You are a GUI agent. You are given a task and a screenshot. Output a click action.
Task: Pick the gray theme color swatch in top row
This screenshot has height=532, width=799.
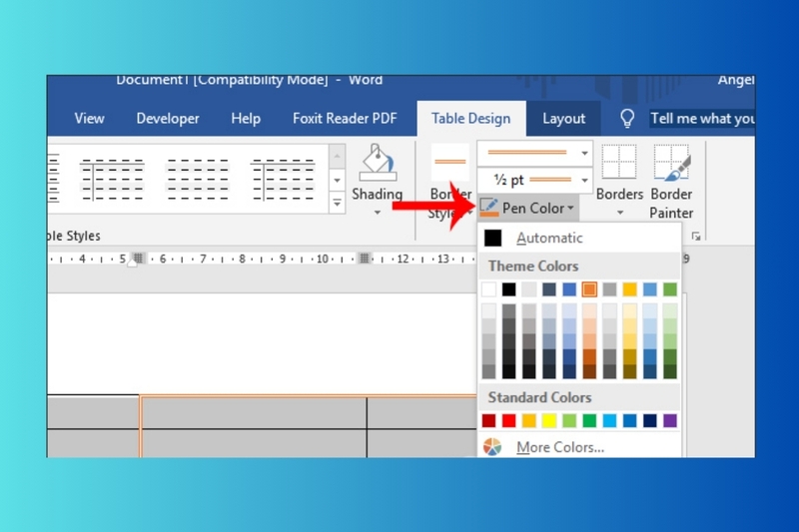(609, 289)
